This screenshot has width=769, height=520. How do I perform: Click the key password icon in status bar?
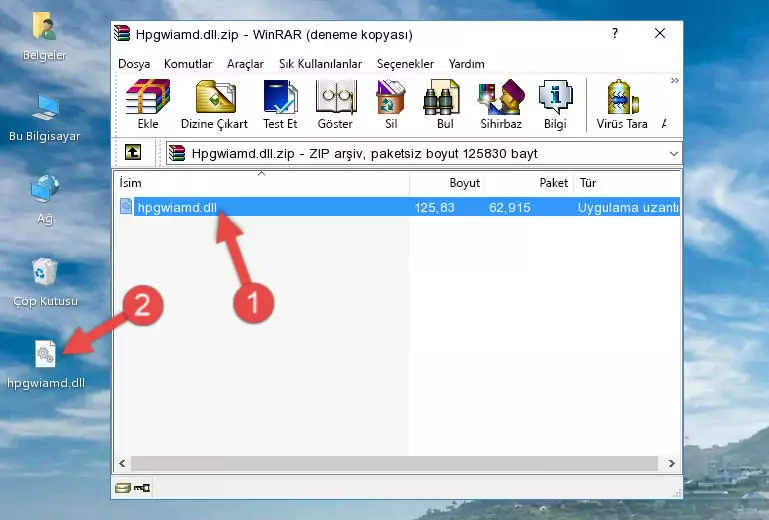click(142, 488)
